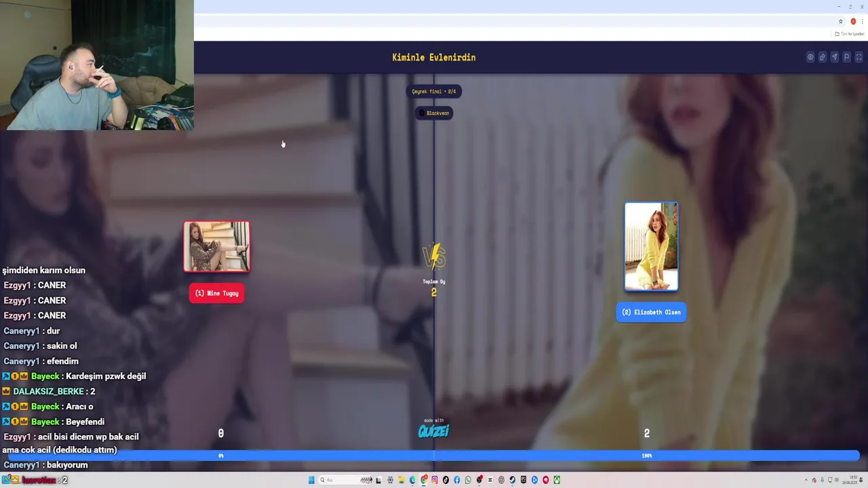
Task: Click the Çeyrek final 2/4 badge
Action: 434,91
